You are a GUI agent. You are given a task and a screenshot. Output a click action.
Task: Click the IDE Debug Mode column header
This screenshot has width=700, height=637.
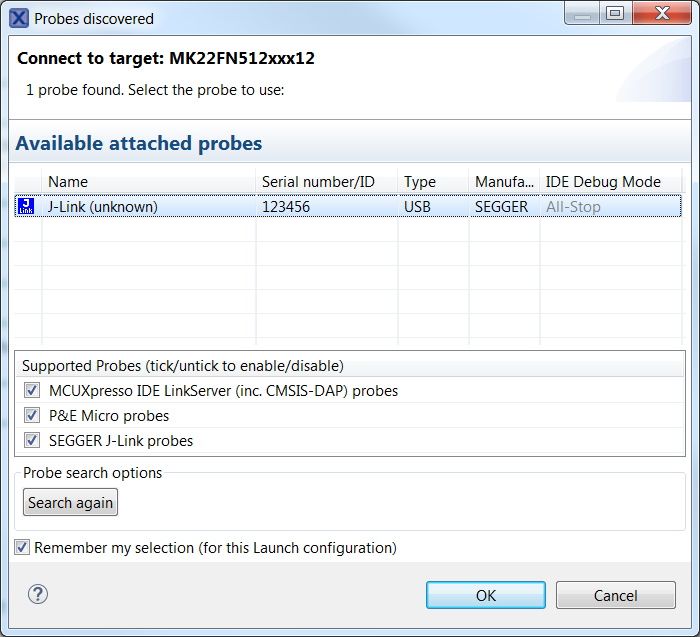click(x=611, y=182)
